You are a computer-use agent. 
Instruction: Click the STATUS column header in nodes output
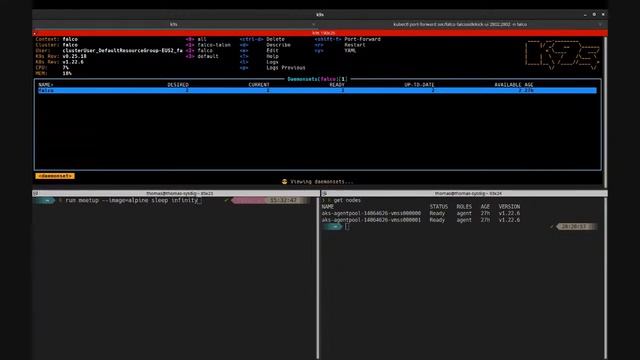coord(438,207)
